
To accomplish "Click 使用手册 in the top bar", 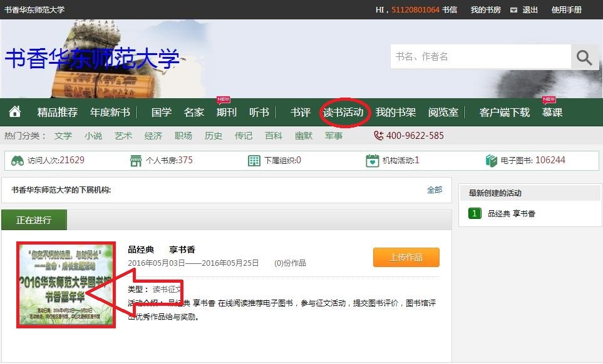I will [x=566, y=10].
